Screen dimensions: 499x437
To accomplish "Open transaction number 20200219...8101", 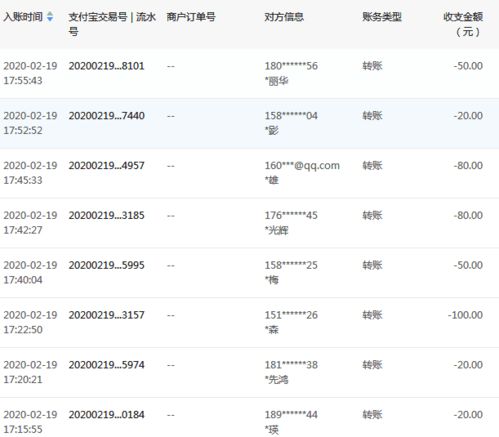I will point(106,66).
